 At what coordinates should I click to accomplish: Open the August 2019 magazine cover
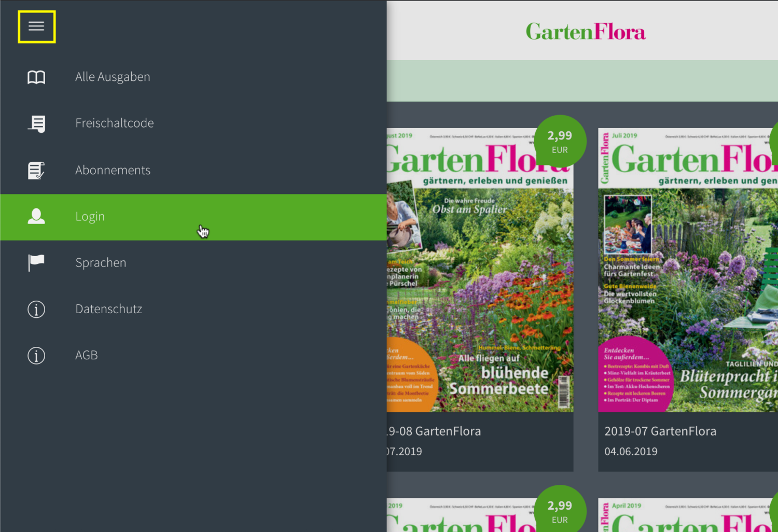pyautogui.click(x=480, y=270)
